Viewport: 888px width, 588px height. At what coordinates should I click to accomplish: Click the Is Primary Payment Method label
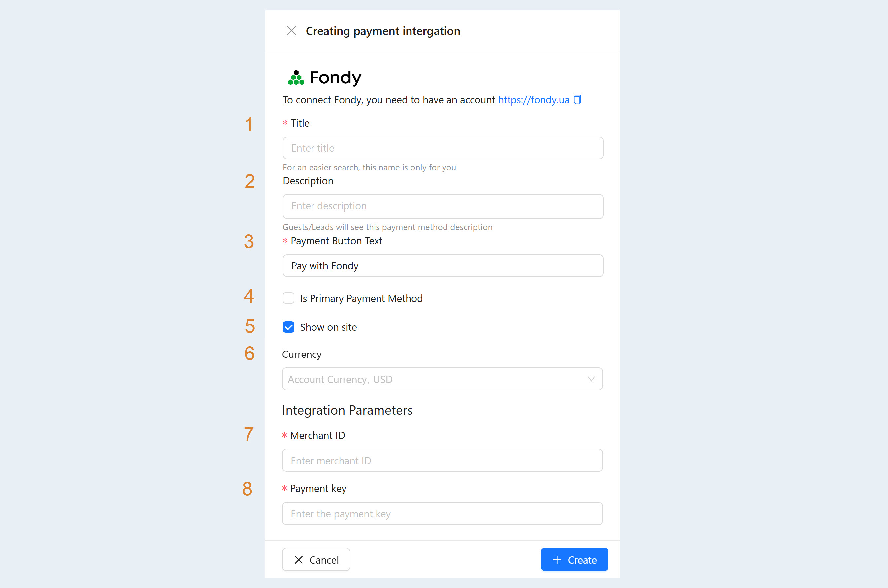click(x=361, y=298)
